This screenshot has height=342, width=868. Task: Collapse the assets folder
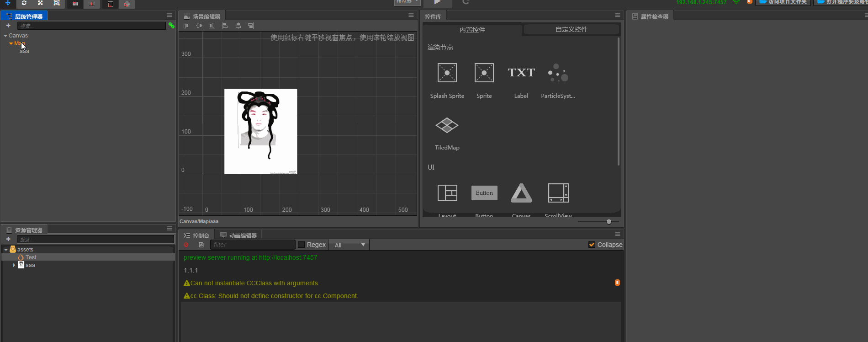coord(6,250)
